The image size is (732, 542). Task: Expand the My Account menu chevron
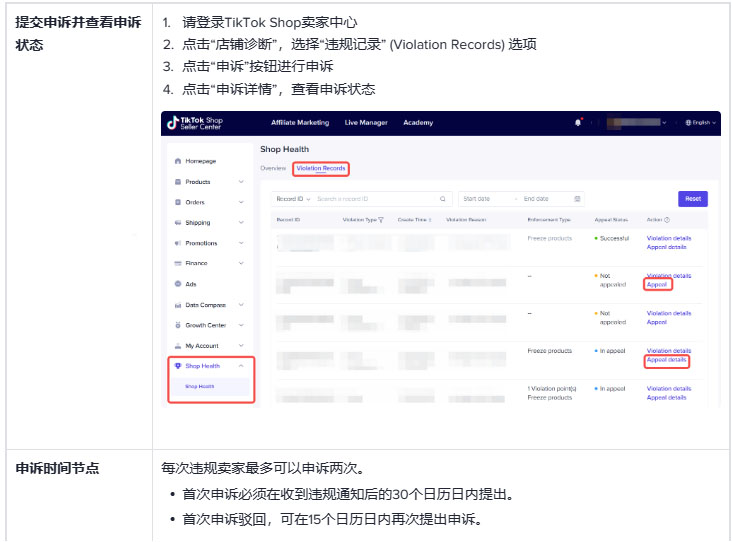(x=241, y=346)
